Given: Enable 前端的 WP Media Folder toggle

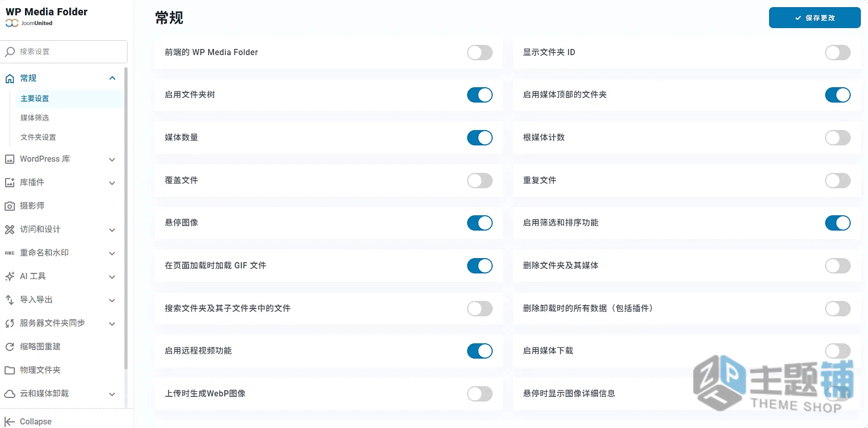Looking at the screenshot, I should point(480,53).
